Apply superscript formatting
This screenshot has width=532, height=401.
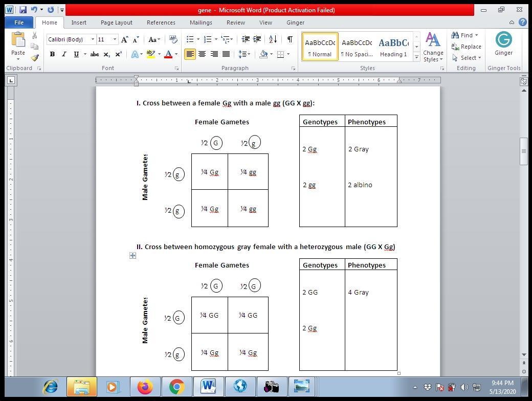(x=118, y=54)
